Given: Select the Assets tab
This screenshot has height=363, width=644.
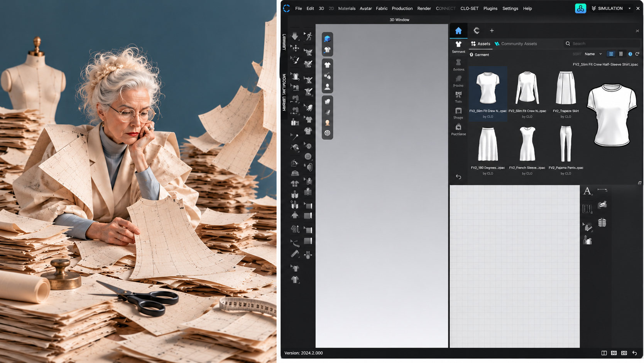Looking at the screenshot, I should click(x=481, y=44).
